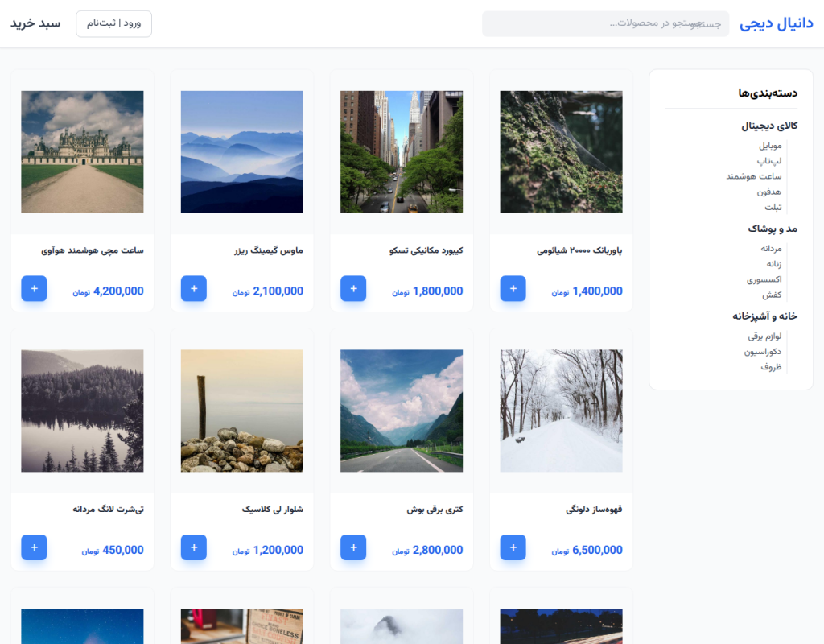Open the castle product thumbnail
Screen dimensions: 824x644
pyautogui.click(x=82, y=152)
